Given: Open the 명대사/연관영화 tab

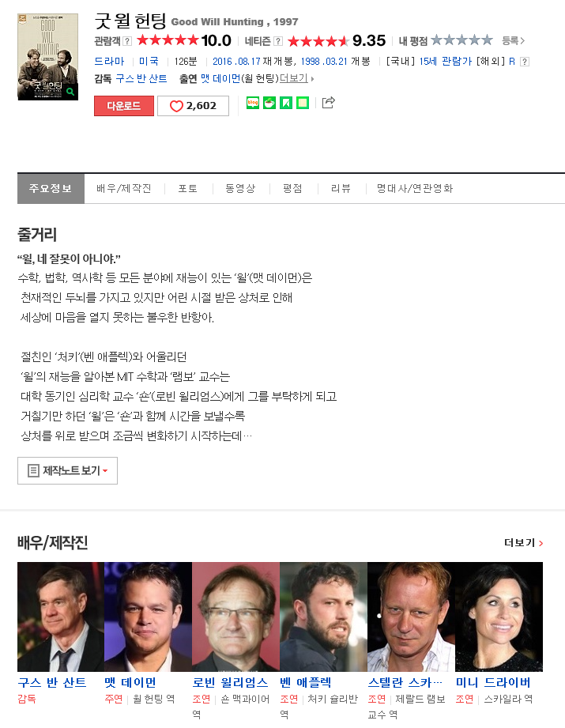Looking at the screenshot, I should click(415, 188).
